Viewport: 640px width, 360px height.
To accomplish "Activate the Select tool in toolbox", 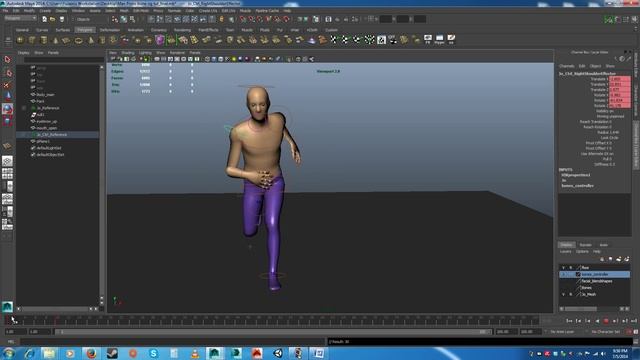I will click(x=7, y=60).
